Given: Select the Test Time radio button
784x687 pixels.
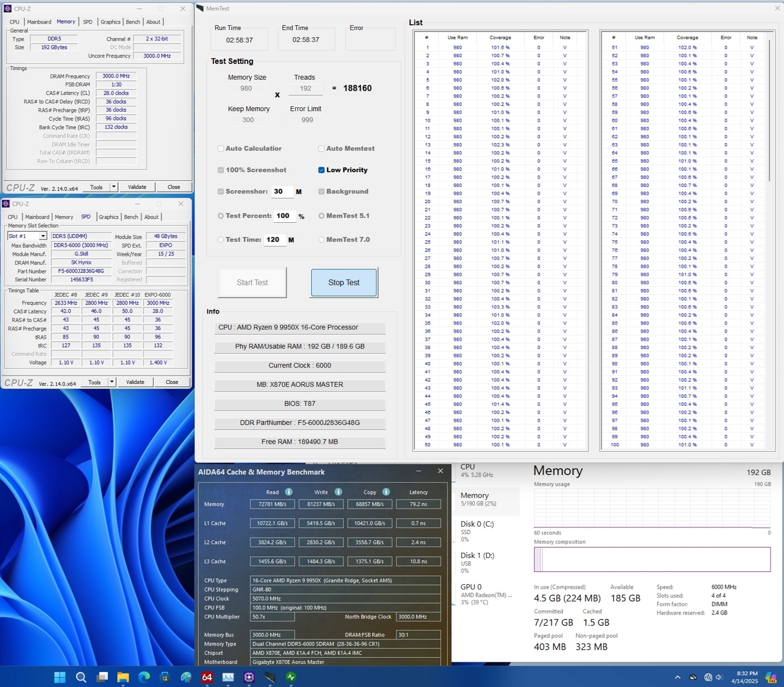Looking at the screenshot, I should click(221, 240).
